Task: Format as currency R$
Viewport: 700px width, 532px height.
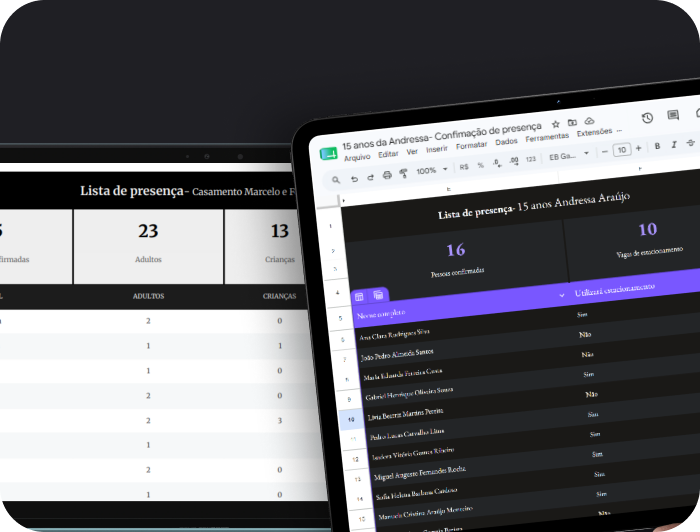Action: [x=464, y=167]
